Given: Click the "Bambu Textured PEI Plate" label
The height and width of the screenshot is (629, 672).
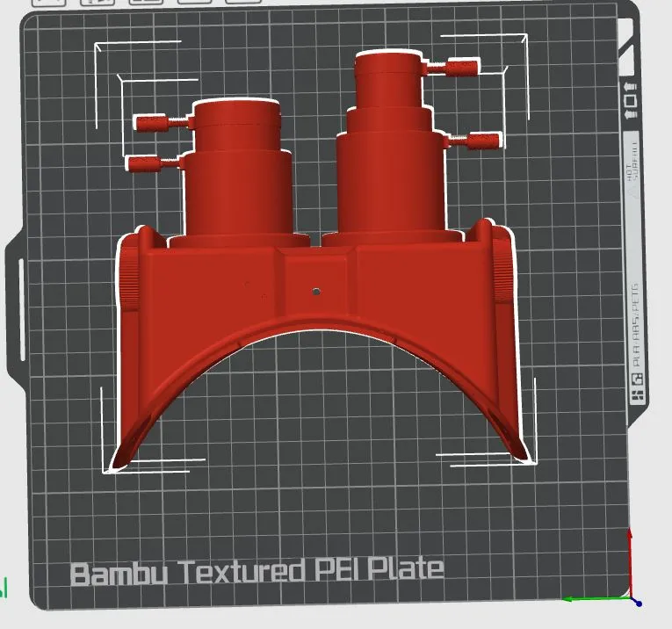Looking at the screenshot, I should 257,572.
